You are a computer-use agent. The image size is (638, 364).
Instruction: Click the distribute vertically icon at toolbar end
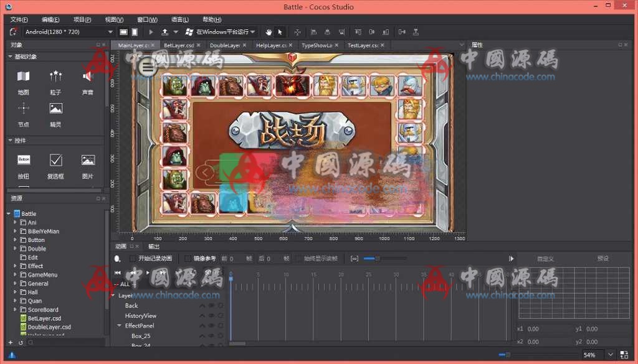pos(416,32)
